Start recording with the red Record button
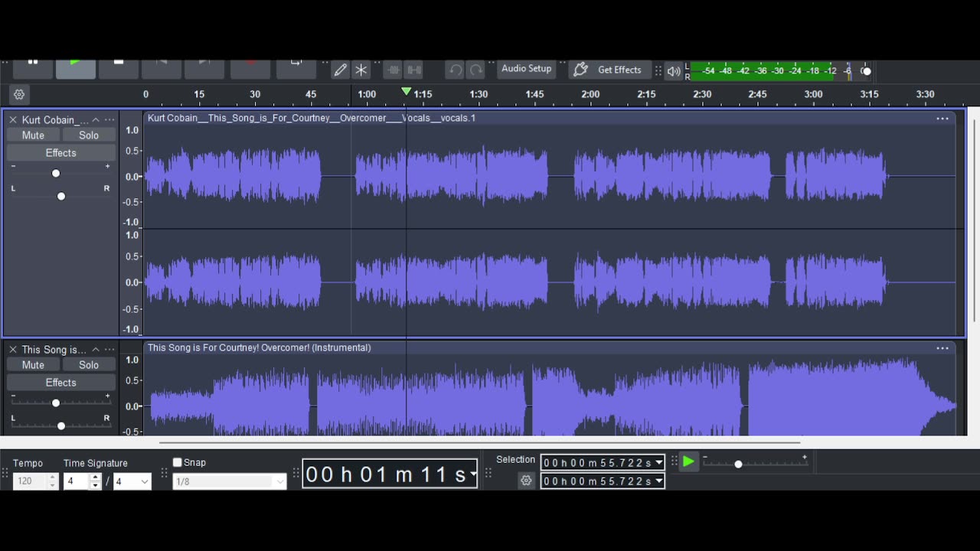980x551 pixels. [250, 69]
